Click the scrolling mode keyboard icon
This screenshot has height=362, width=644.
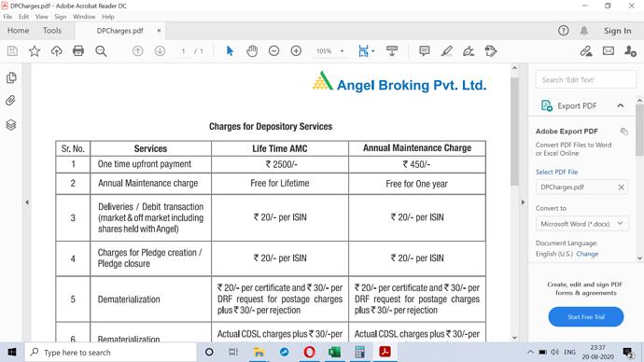coord(392,51)
